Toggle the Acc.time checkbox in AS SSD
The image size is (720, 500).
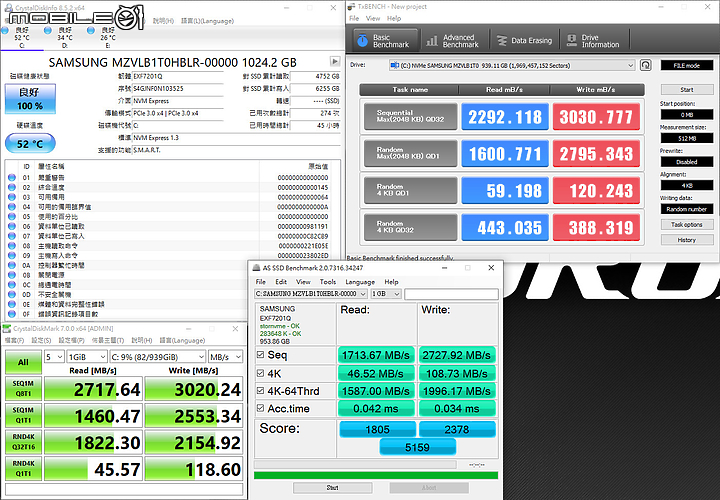click(x=260, y=408)
